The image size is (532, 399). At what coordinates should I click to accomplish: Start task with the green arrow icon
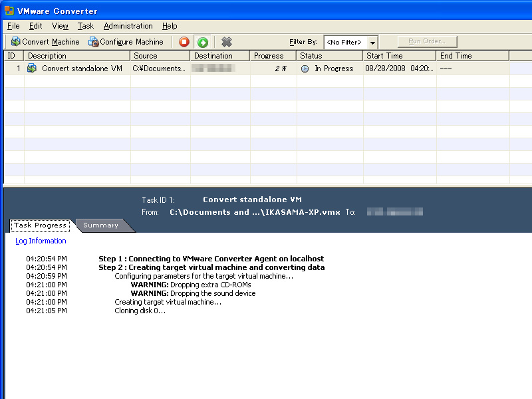tap(203, 42)
